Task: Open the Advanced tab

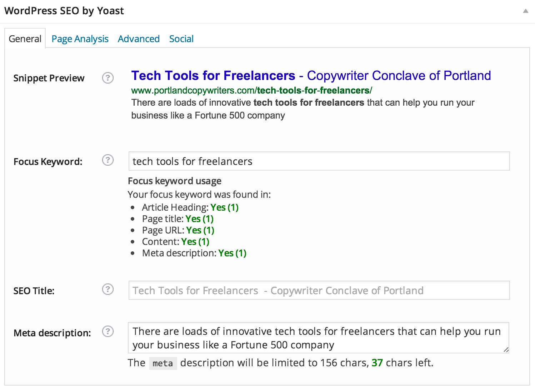Action: [139, 39]
